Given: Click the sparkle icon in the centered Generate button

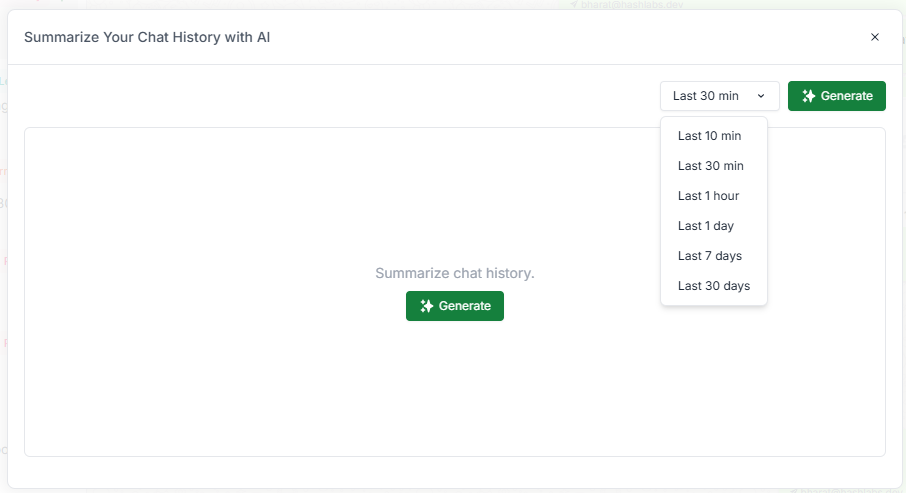Looking at the screenshot, I should pos(426,306).
